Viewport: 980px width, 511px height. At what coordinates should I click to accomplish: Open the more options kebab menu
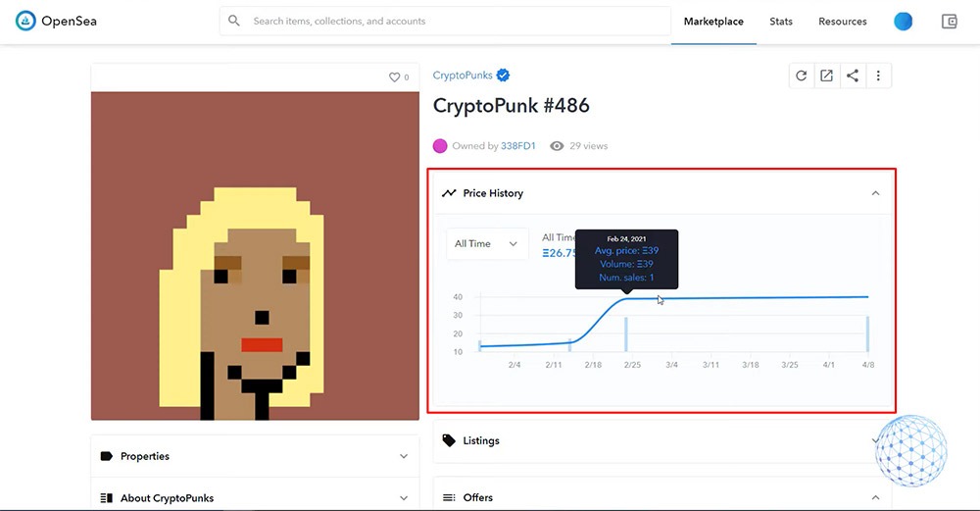click(878, 76)
